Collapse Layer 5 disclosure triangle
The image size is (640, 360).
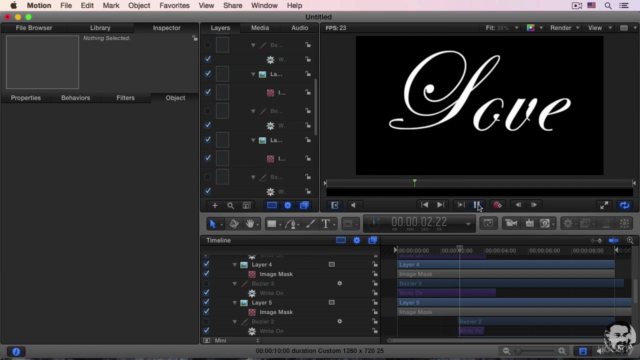point(235,302)
